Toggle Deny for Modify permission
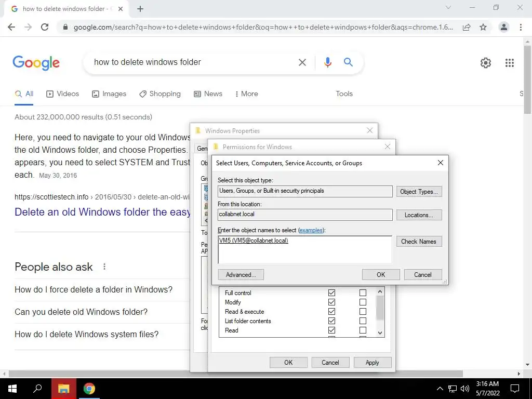 click(x=363, y=302)
